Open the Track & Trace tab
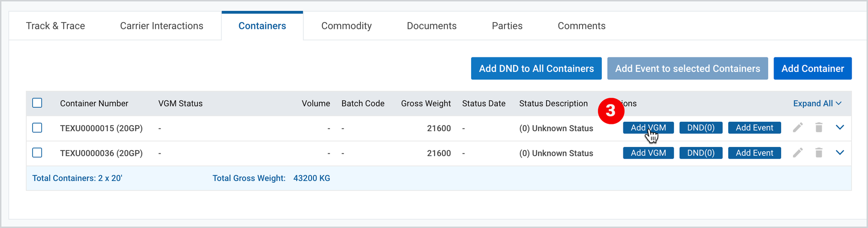 [56, 26]
